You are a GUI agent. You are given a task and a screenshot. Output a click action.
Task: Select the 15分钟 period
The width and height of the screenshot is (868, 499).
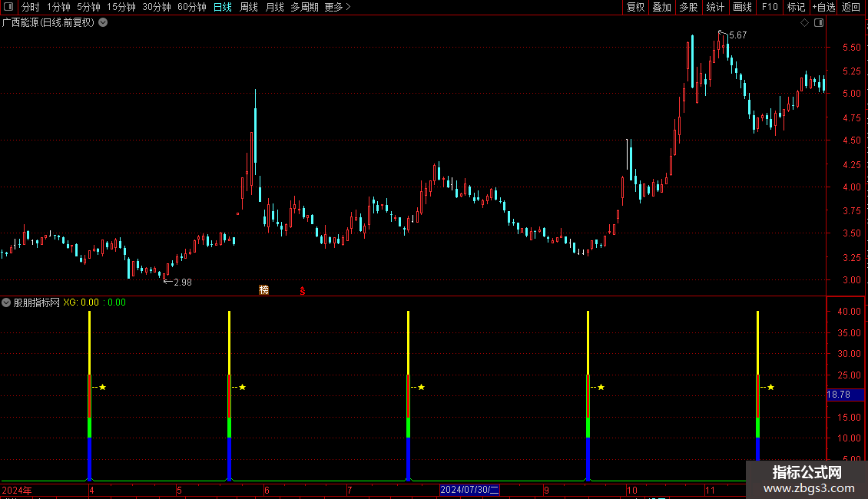point(121,7)
